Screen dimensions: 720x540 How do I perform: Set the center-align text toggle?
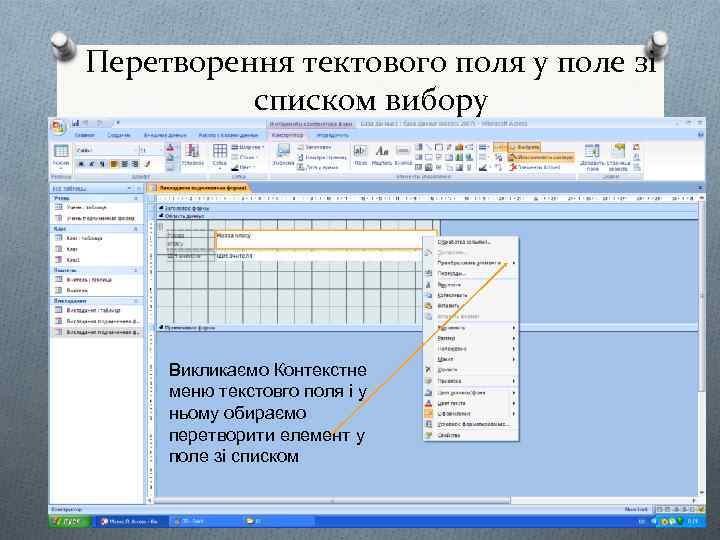(124, 164)
